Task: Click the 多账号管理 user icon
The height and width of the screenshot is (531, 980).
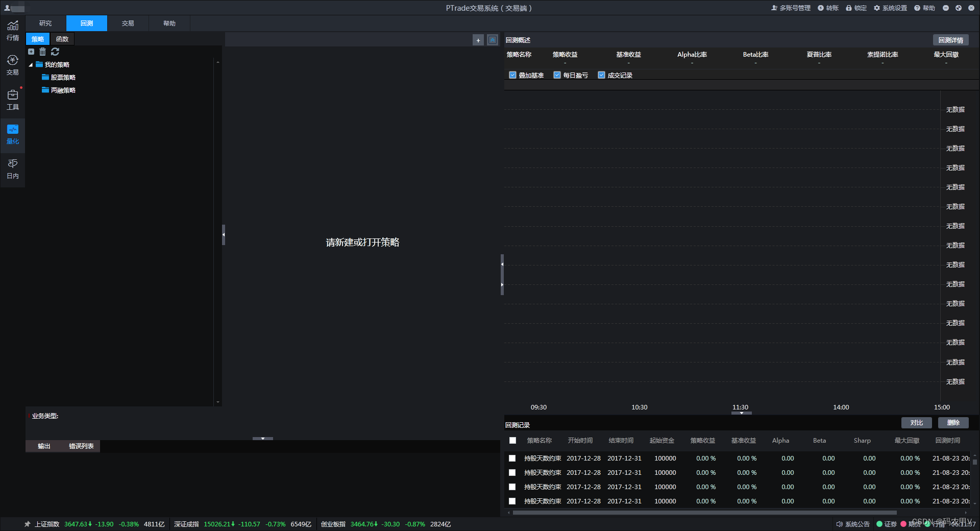Action: point(774,8)
